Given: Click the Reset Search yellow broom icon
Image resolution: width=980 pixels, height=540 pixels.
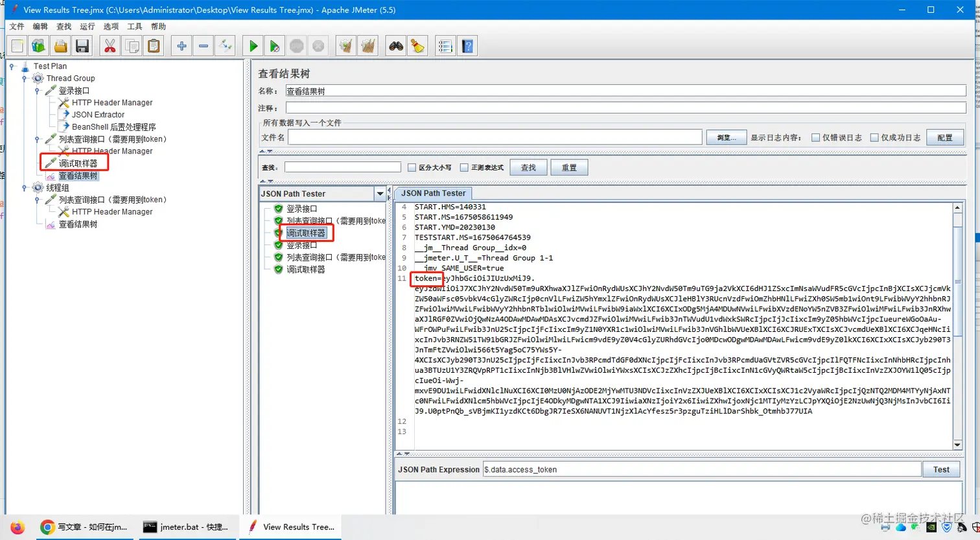Looking at the screenshot, I should point(418,46).
